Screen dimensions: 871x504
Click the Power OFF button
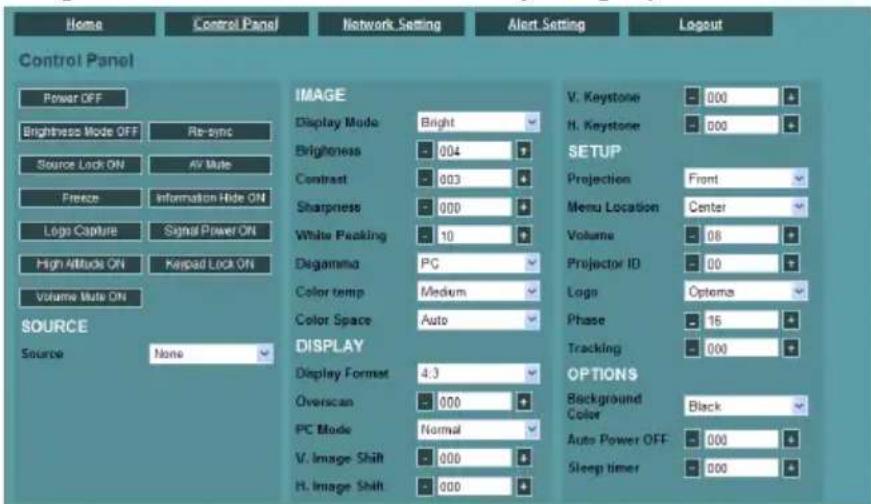pyautogui.click(x=73, y=98)
